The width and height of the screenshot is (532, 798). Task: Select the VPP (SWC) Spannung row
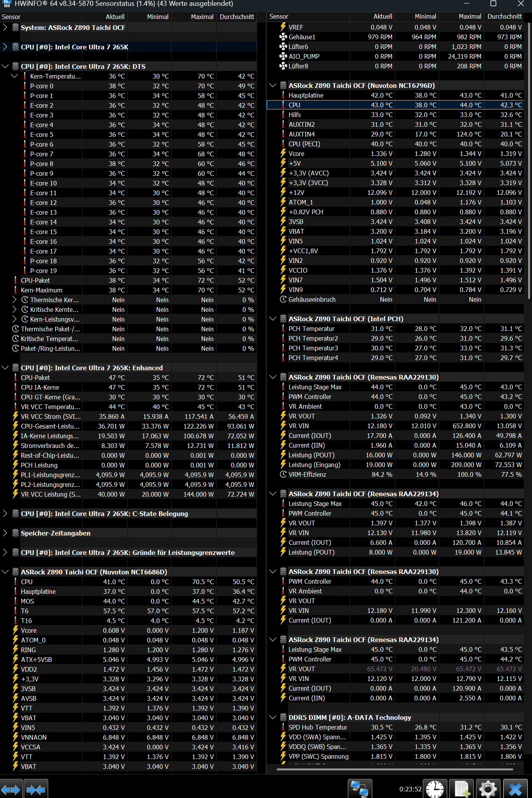click(396, 756)
